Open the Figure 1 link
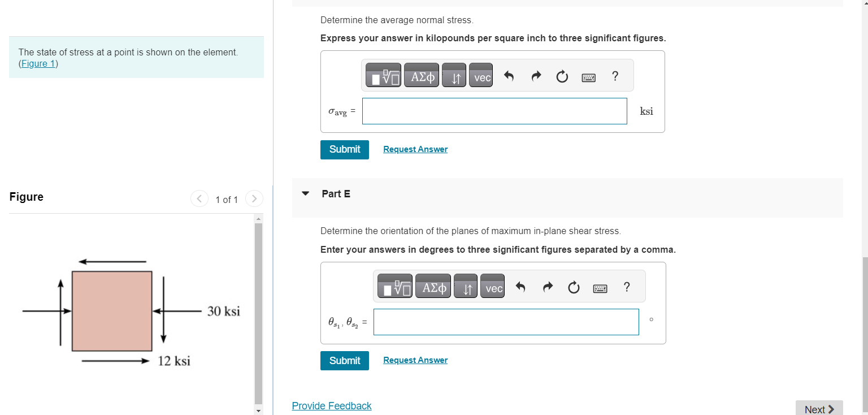868x415 pixels. [x=38, y=63]
